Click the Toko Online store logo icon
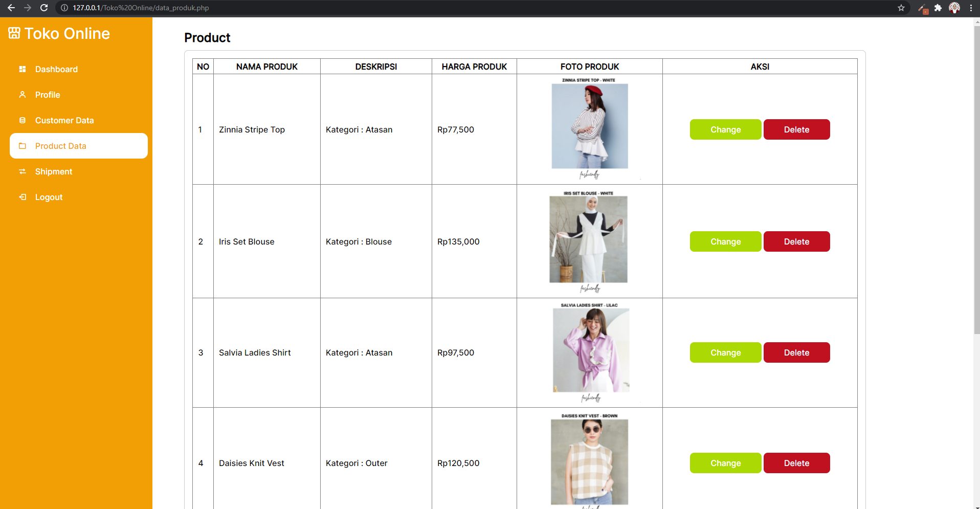 coord(14,32)
